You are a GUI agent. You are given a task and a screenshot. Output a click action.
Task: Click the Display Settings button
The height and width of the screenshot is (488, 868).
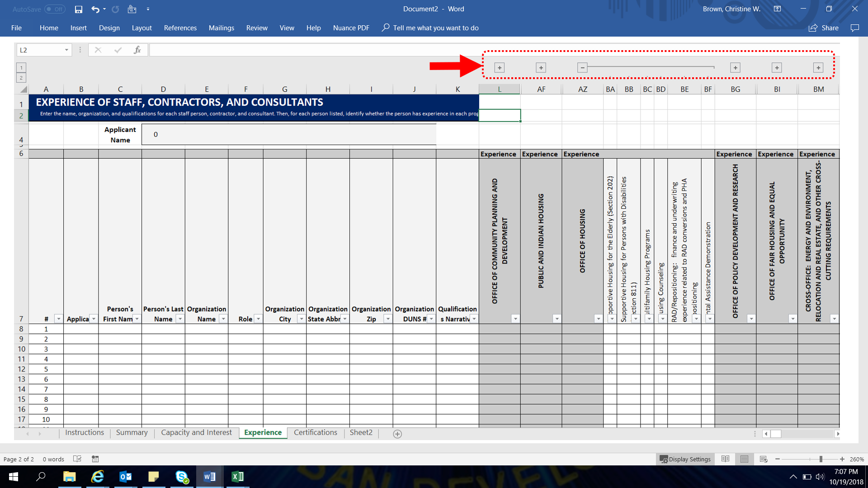click(685, 459)
